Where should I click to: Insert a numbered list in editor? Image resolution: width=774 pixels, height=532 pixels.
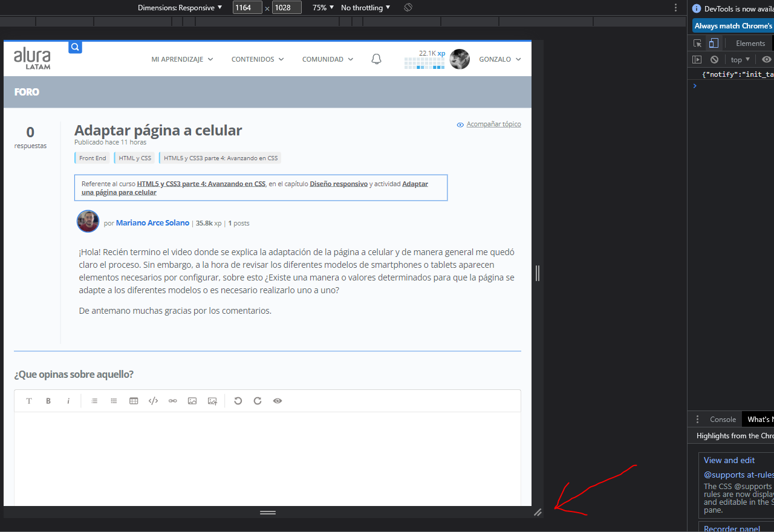tap(94, 401)
